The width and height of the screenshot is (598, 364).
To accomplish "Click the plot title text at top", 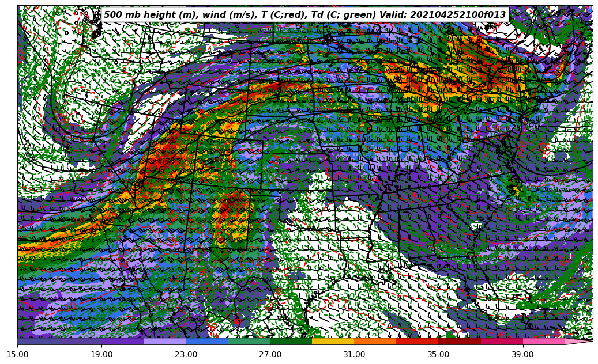I will (304, 15).
